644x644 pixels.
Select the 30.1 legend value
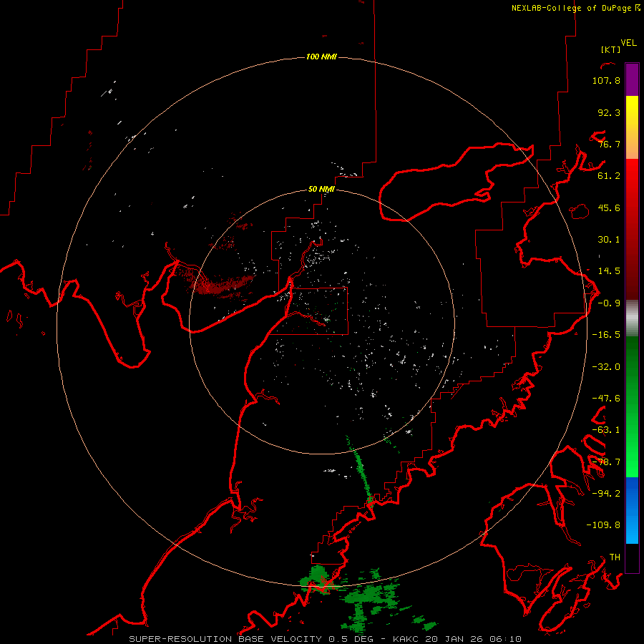(609, 240)
